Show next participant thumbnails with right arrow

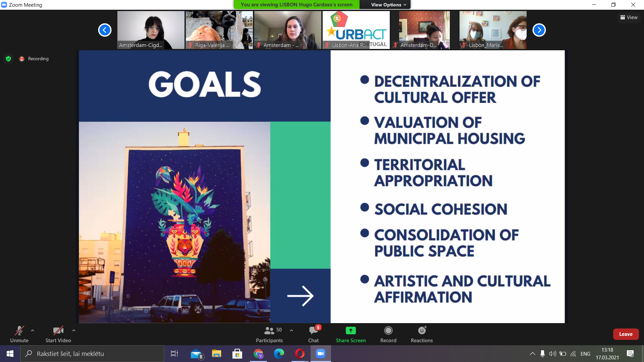539,30
